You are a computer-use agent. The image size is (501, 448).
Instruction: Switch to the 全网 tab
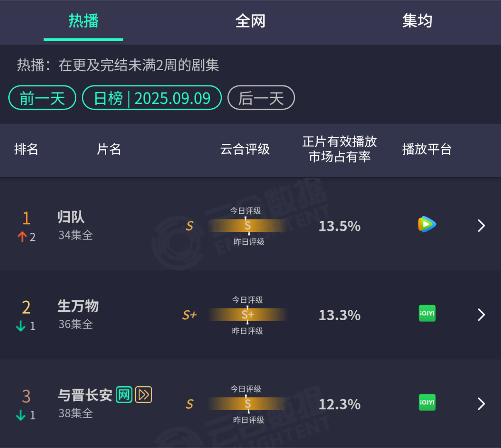pos(250,21)
